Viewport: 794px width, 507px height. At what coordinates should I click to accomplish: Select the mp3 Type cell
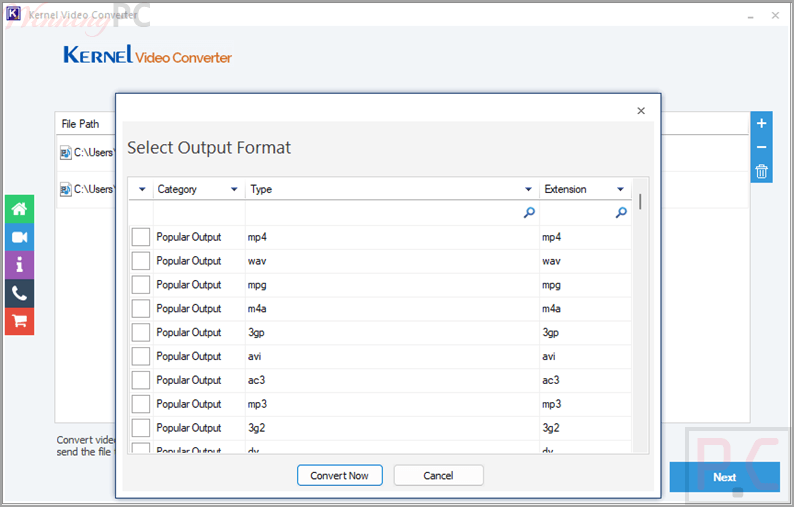[x=392, y=404]
